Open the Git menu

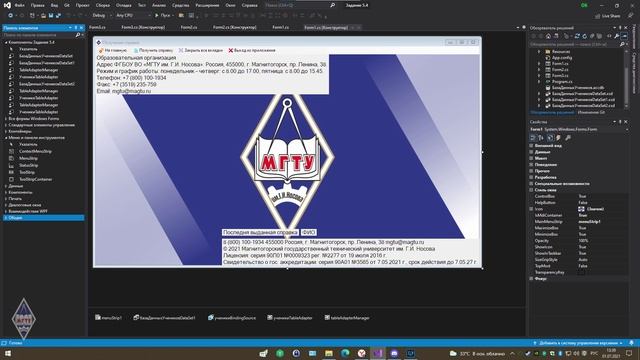67,5
